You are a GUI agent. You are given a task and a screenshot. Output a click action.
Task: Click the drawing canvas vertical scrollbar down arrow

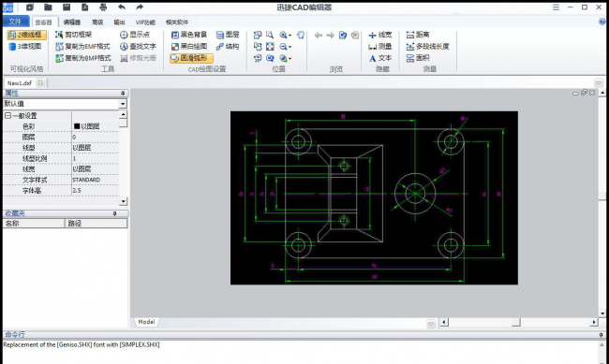602,313
